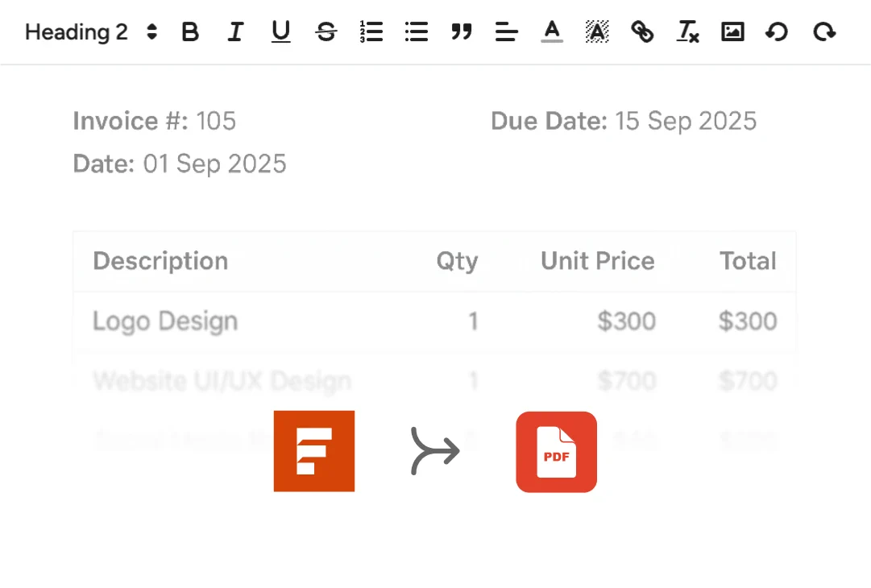Click the red PDF file icon
Screen dimensions: 871x588
pyautogui.click(x=556, y=452)
